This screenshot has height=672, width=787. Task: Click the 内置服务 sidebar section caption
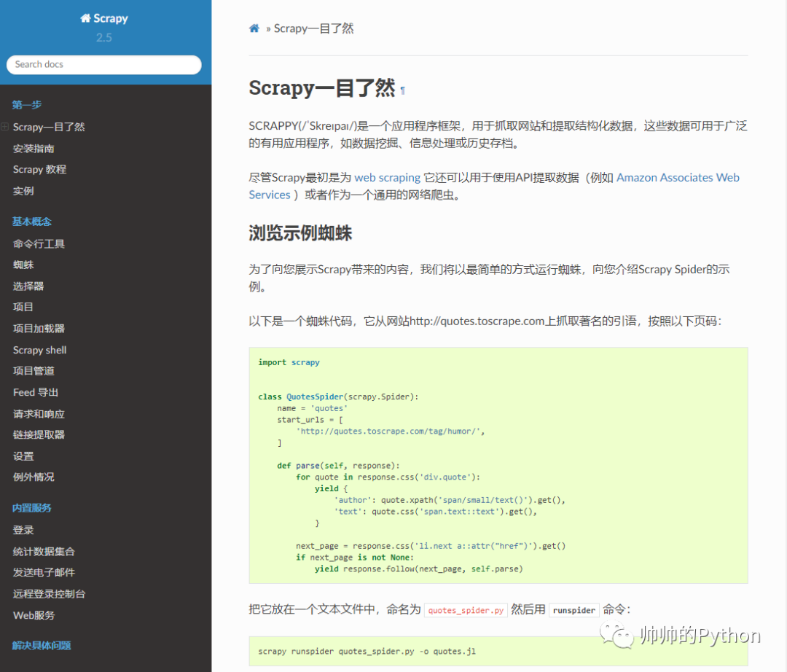tap(31, 508)
